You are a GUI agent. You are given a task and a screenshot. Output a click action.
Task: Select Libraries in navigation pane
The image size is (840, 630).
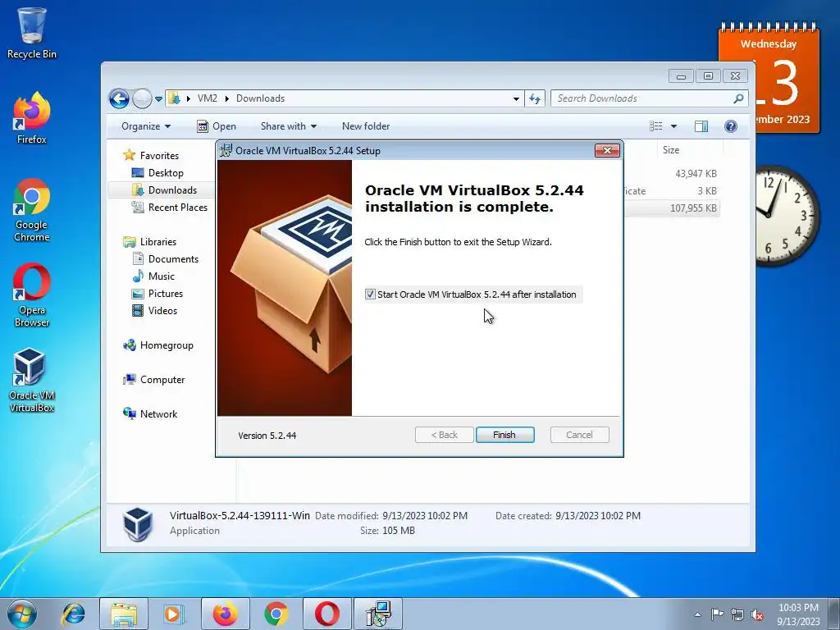pyautogui.click(x=150, y=242)
